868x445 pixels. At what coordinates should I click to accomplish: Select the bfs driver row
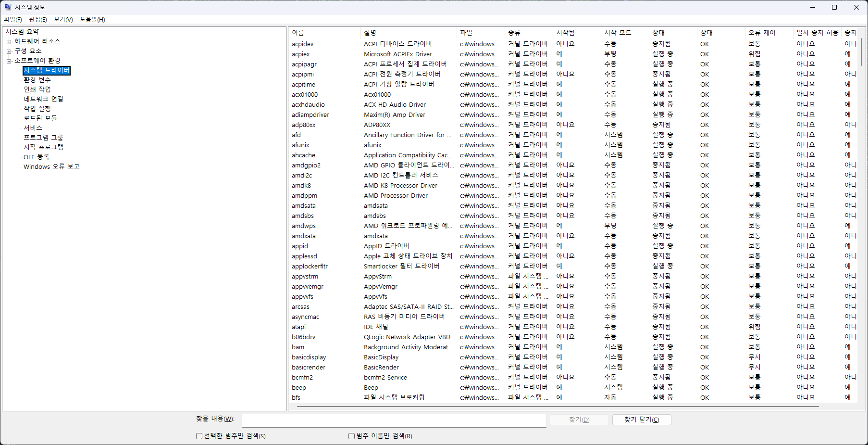coord(573,397)
